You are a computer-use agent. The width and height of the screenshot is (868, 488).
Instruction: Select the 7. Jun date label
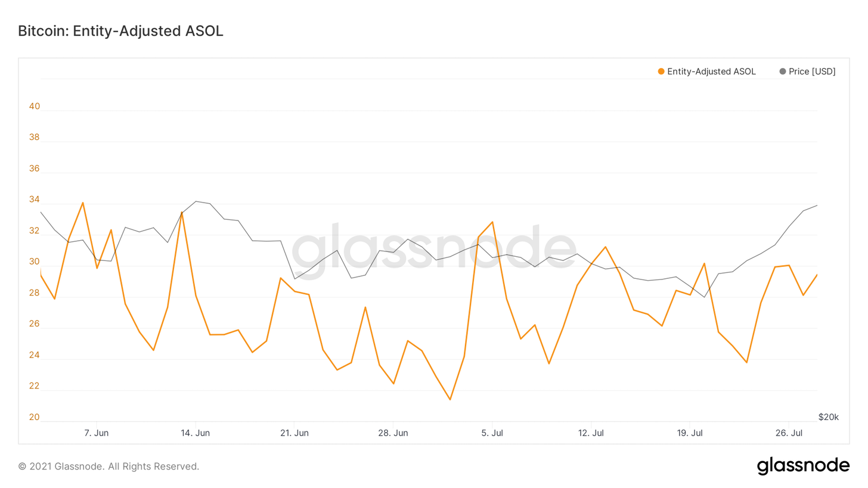[x=97, y=433]
